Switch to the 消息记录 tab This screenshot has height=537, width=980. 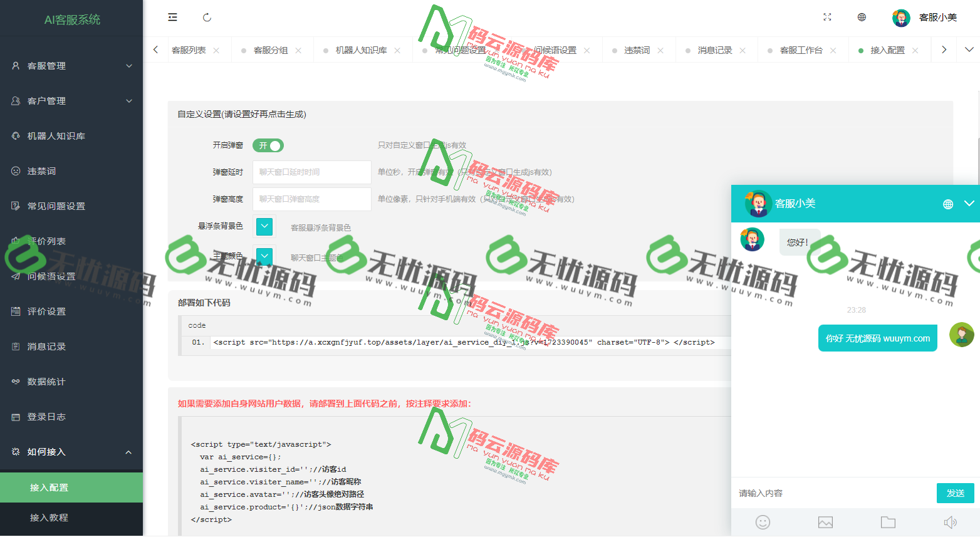click(713, 50)
